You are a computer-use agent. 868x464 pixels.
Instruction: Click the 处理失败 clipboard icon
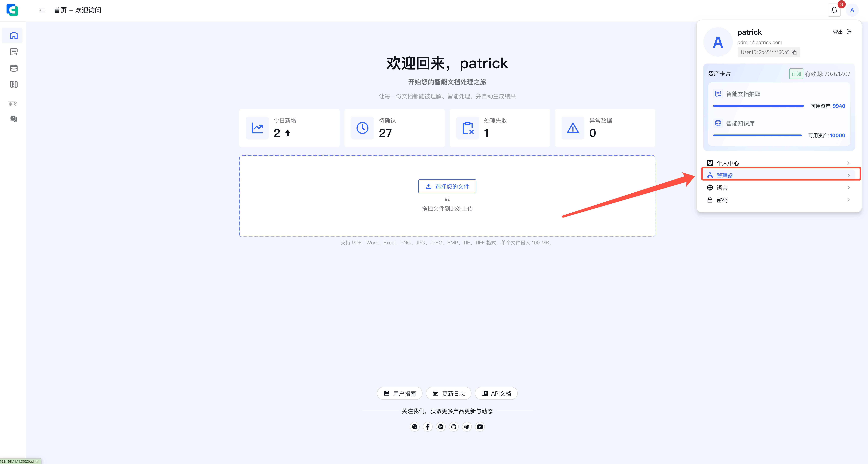coord(468,128)
